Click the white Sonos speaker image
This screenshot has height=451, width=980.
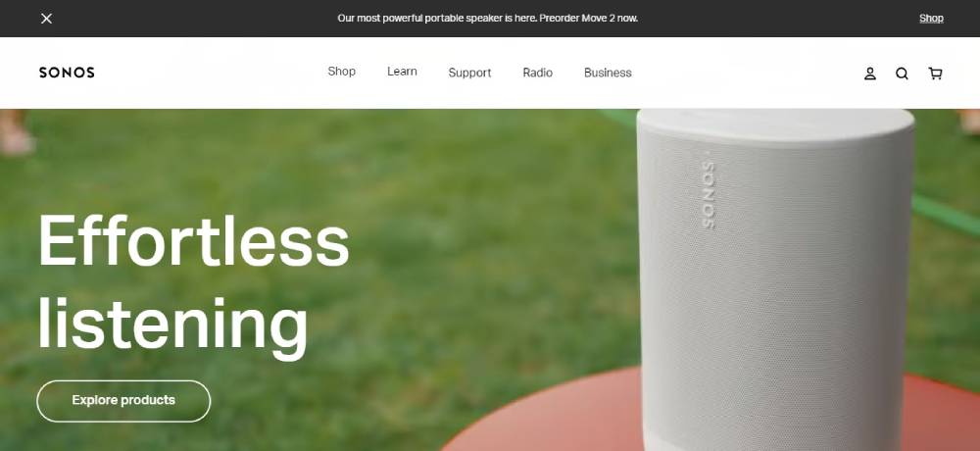tap(776, 279)
